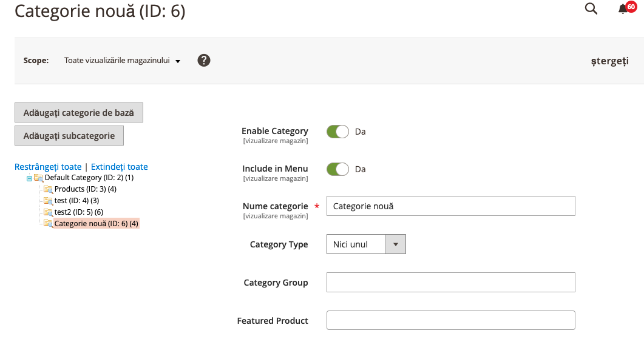Viewport: 644px width, 339px height.
Task: Click the Categorie nouă folder icon
Action: pos(49,224)
